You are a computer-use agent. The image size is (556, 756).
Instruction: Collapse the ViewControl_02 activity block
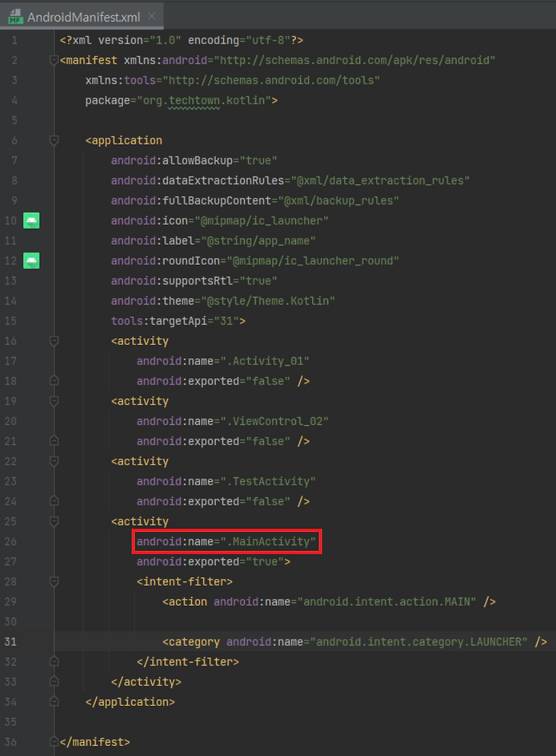54,401
